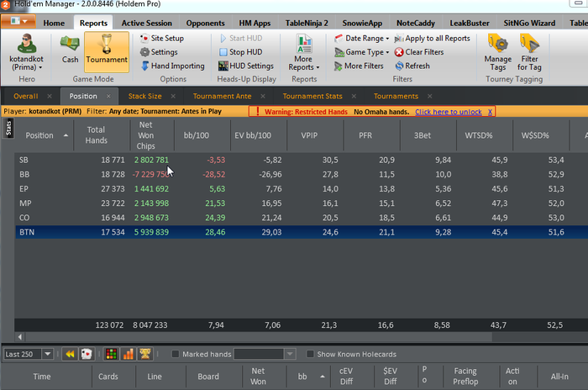The height and width of the screenshot is (390, 588).
Task: Sort by VPIP column header
Action: point(309,135)
